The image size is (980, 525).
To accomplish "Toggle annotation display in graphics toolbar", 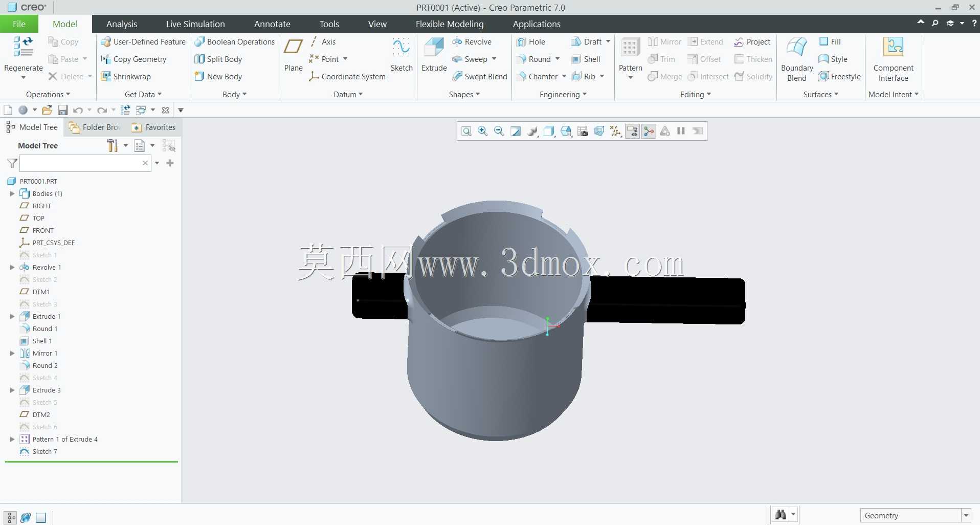I will tap(633, 132).
